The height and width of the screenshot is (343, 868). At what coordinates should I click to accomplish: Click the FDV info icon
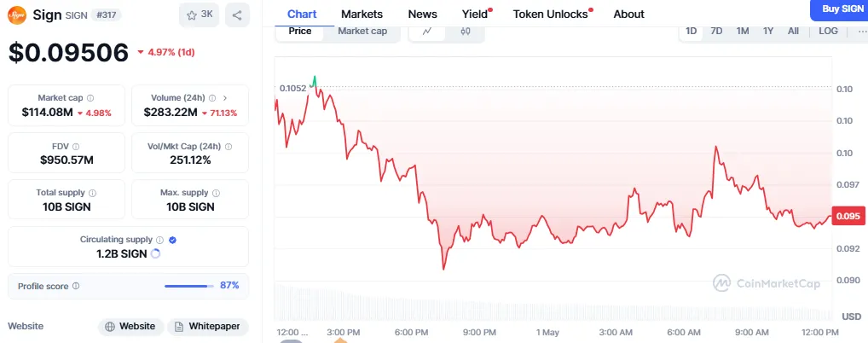pyautogui.click(x=76, y=146)
